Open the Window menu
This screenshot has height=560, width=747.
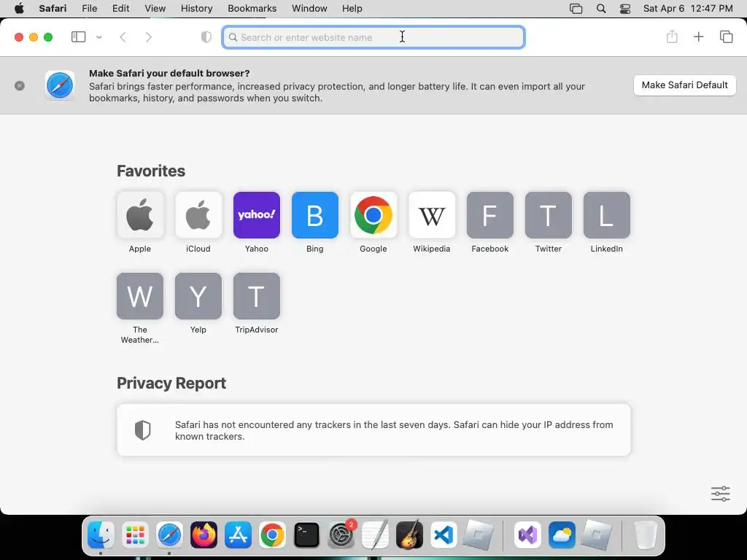click(x=309, y=8)
